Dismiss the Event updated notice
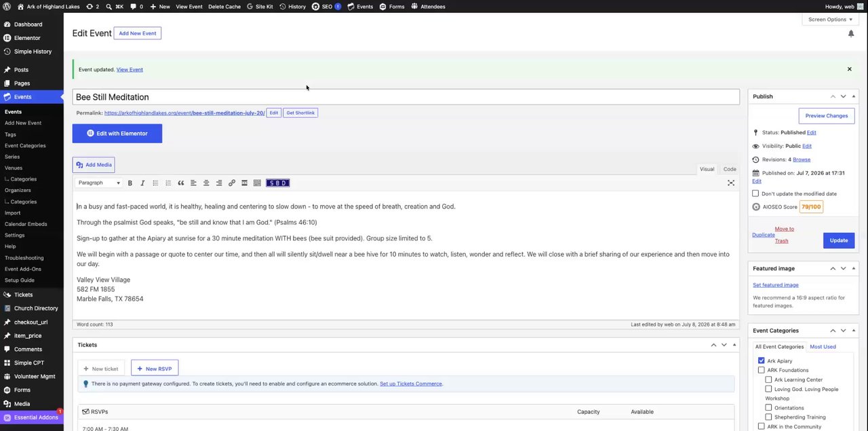The width and height of the screenshot is (868, 431). pos(849,69)
